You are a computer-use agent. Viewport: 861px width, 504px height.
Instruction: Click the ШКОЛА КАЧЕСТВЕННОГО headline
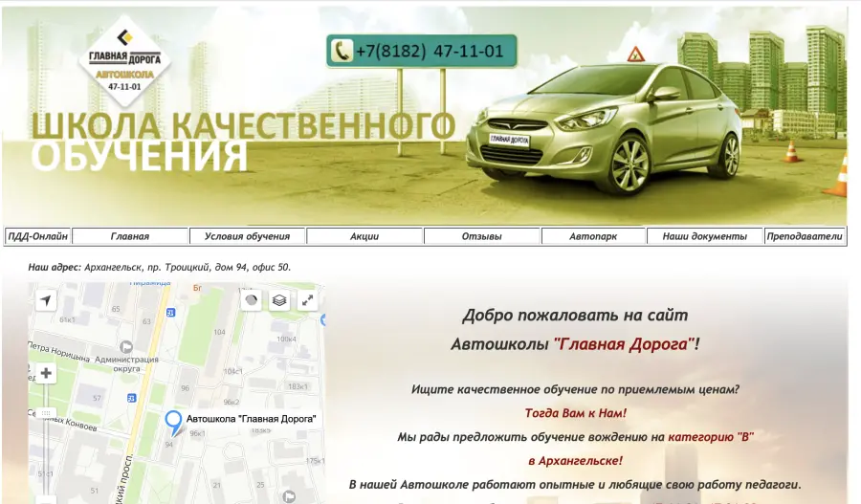tap(243, 126)
